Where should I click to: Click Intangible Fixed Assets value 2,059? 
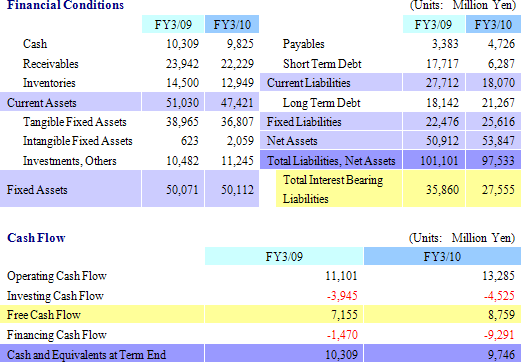(x=240, y=141)
